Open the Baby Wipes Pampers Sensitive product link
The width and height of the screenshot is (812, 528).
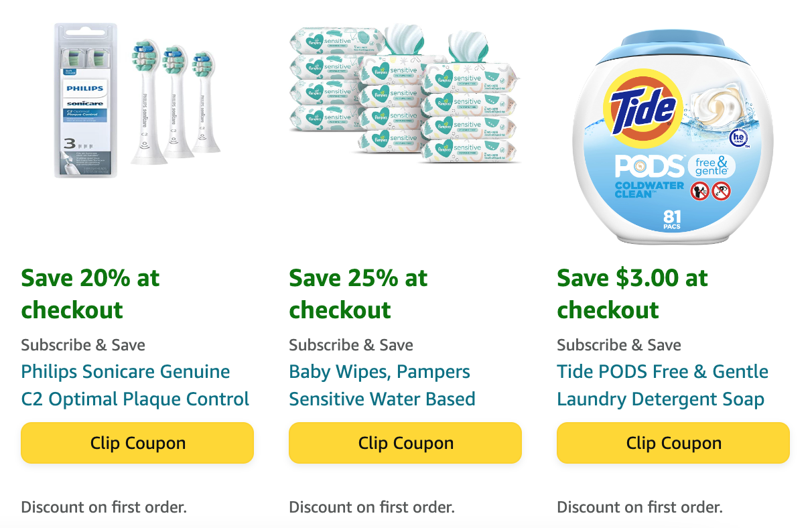pyautogui.click(x=379, y=371)
